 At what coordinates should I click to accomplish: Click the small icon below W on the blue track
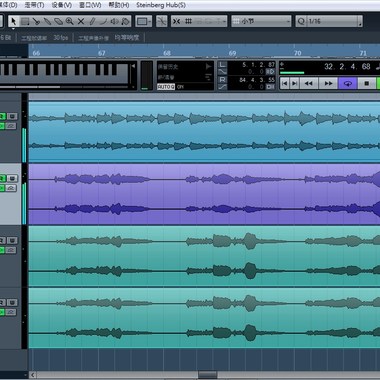click(12, 126)
